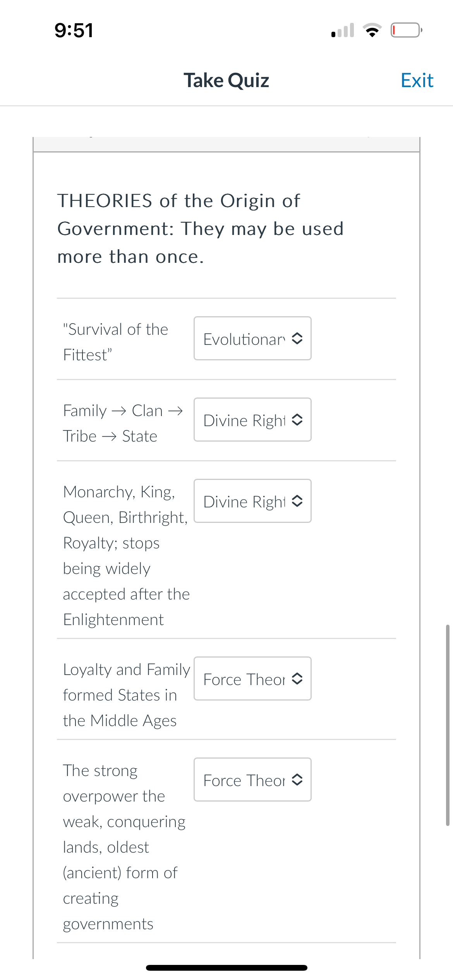Tap the chevron arrows beside Family → Clan row
This screenshot has width=453, height=980.
coord(297,420)
